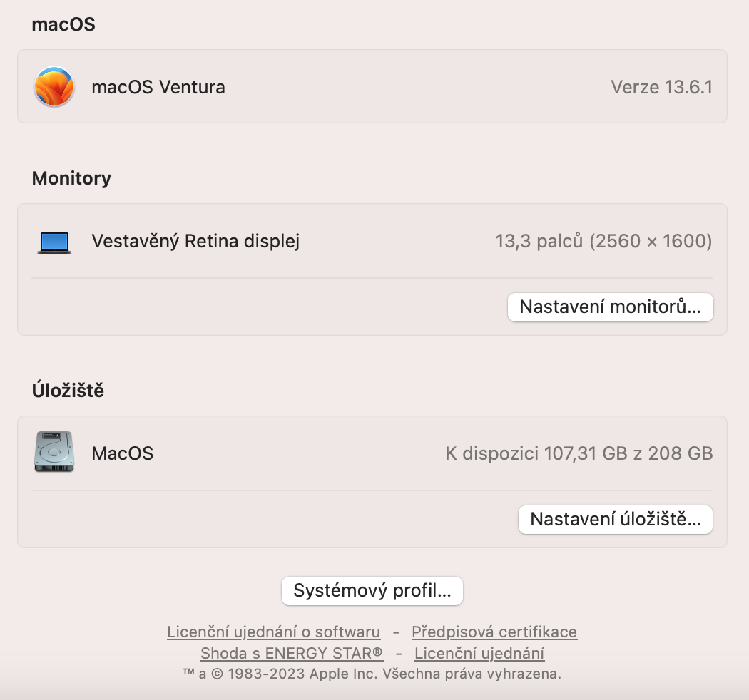Click the Vestavěný Retina displej label
Viewport: 749px width, 700px height.
[195, 241]
